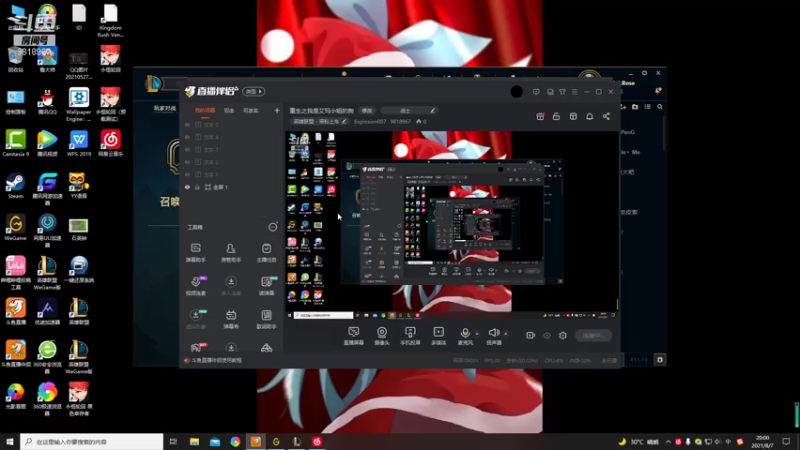The height and width of the screenshot is (450, 800).
Task: Expand the speaker options arrow
Action: coord(506,334)
